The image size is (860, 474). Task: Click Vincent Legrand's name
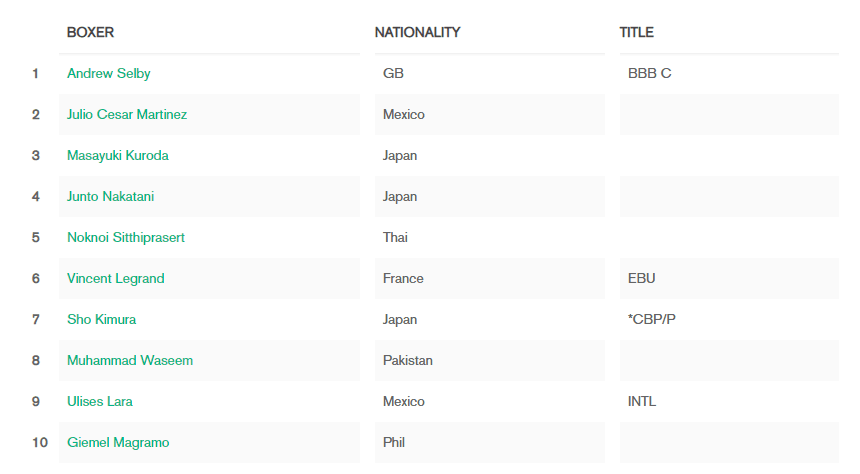point(116,279)
